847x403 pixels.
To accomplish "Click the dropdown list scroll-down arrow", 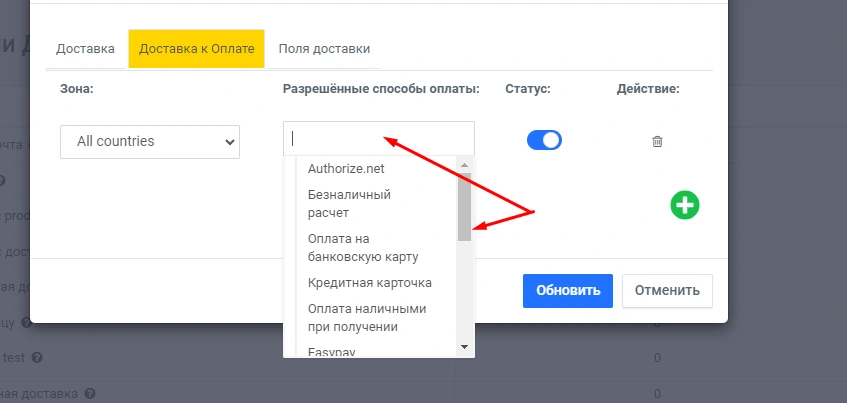I will (464, 346).
